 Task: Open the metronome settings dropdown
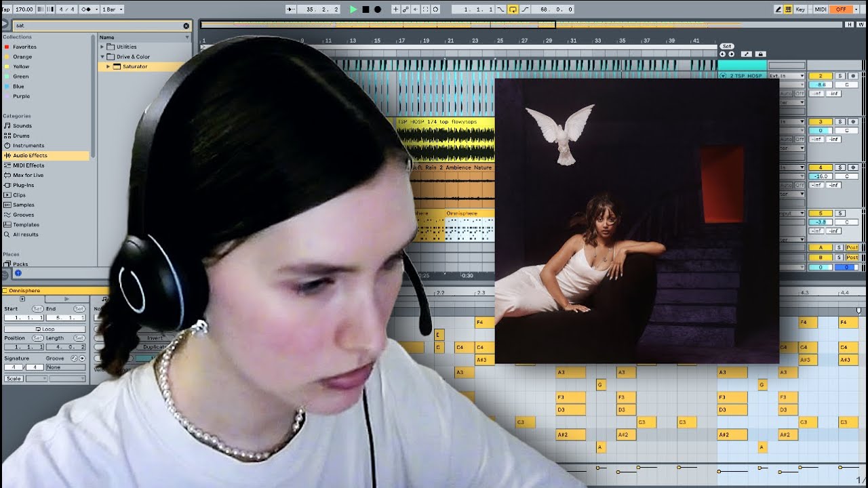[96, 9]
